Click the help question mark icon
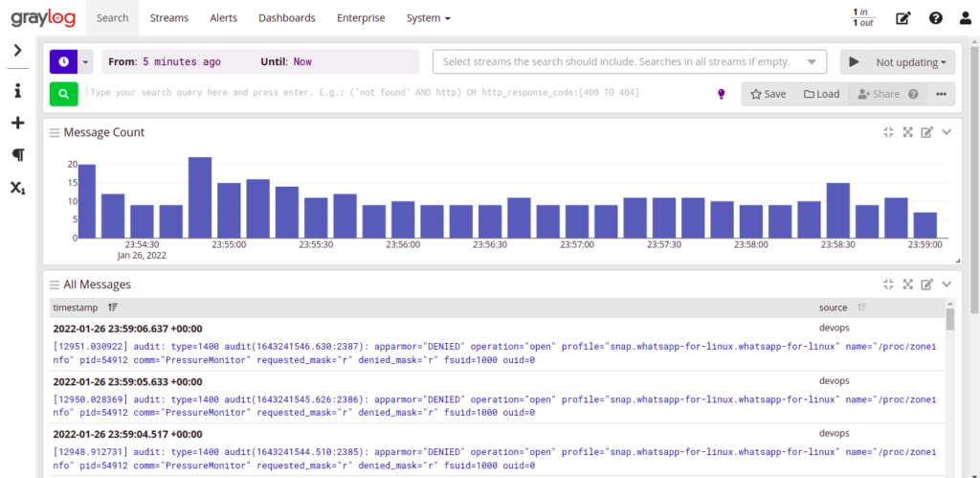Image resolution: width=980 pixels, height=478 pixels. (x=935, y=18)
